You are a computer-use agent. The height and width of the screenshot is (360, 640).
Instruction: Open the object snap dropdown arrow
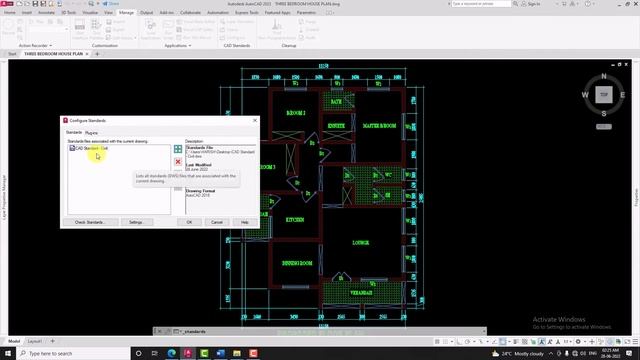(x=509, y=342)
